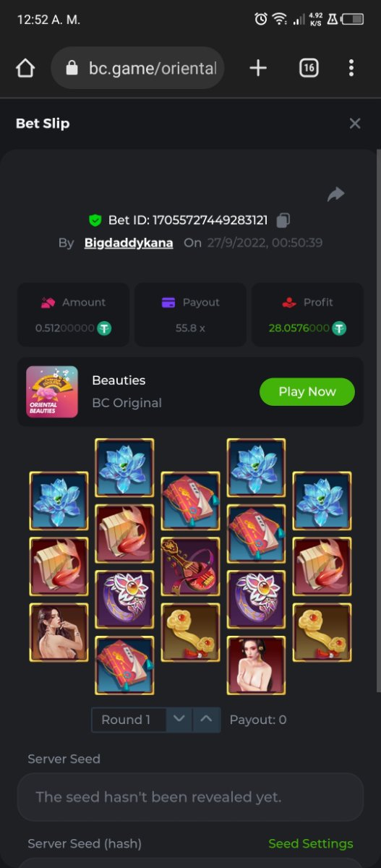Viewport: 381px width, 868px height.
Task: Click the Oriental Beauties game thumbnail
Action: (52, 391)
